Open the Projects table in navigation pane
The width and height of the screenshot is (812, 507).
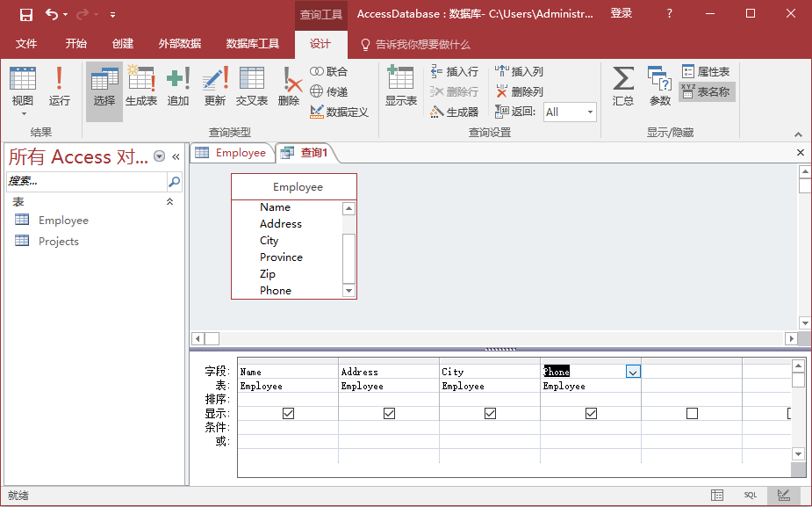click(x=59, y=242)
